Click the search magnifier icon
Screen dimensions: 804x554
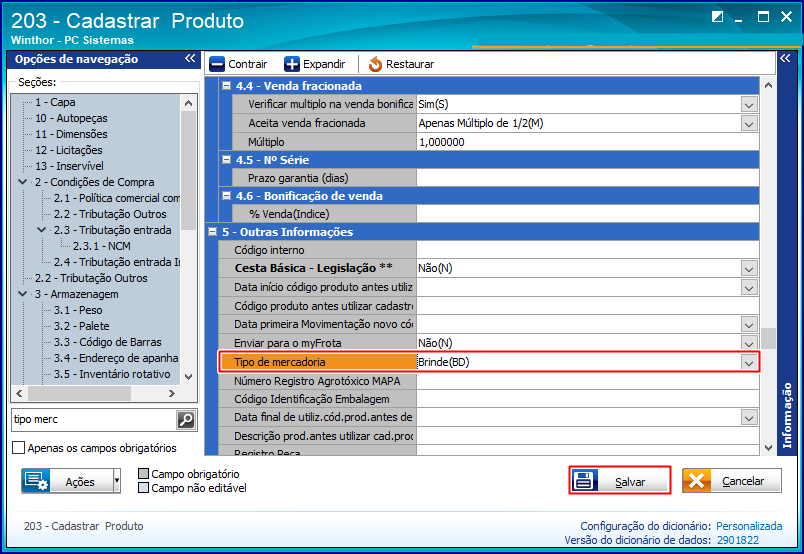click(x=186, y=420)
